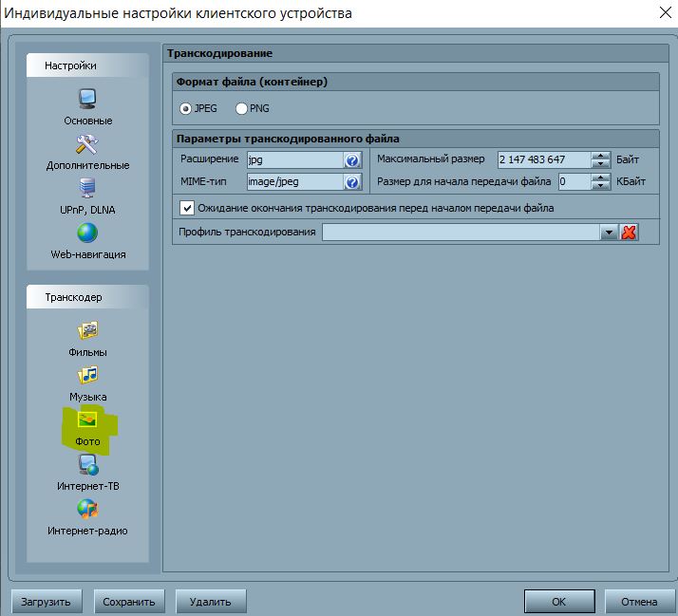Select the JPEG format radio button
Screen dimensions: 678x616
(186, 109)
